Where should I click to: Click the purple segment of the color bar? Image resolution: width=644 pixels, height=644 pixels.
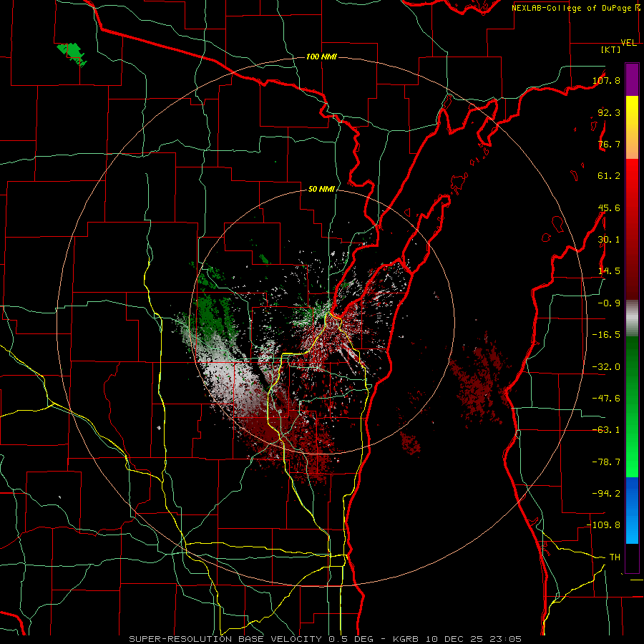[632, 79]
